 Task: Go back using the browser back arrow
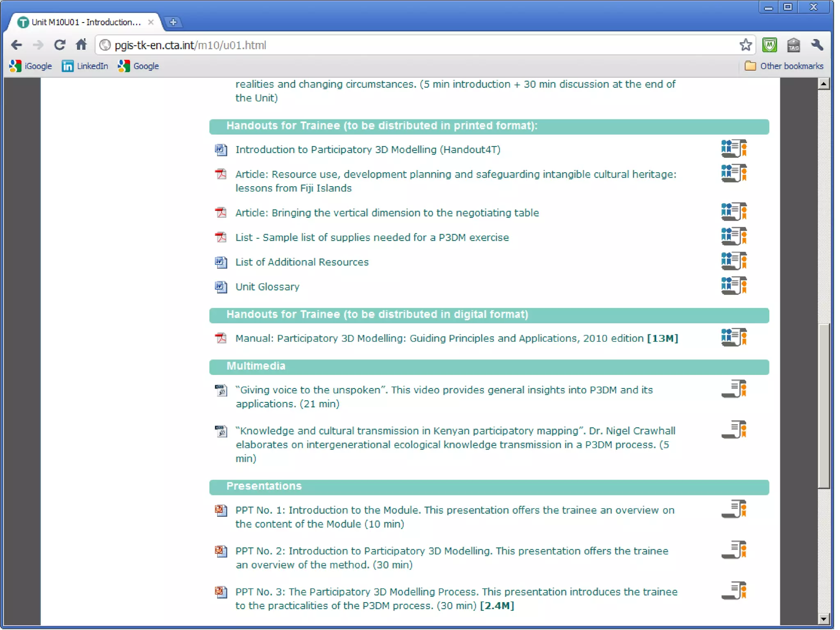tap(17, 45)
